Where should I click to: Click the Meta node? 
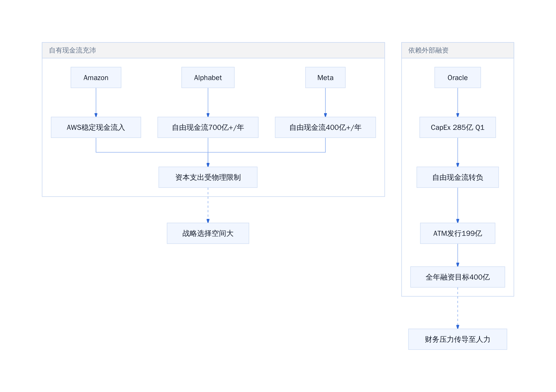tap(325, 78)
